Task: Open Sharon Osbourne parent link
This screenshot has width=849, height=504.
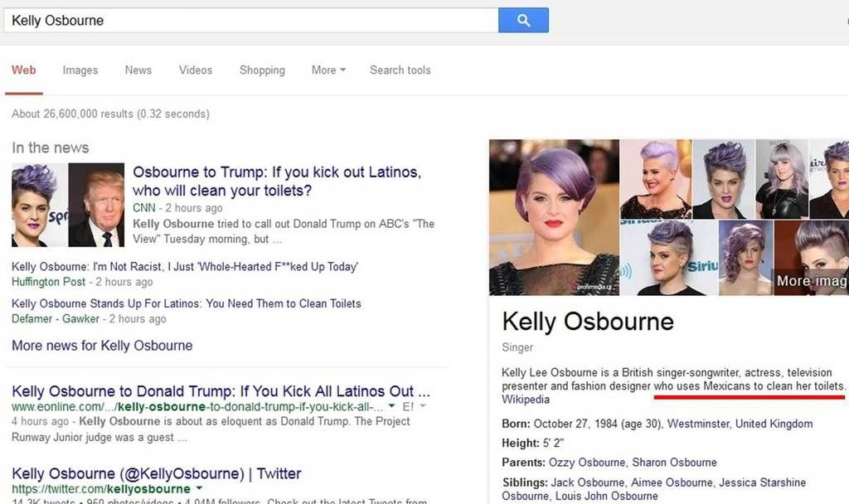Action: click(674, 463)
